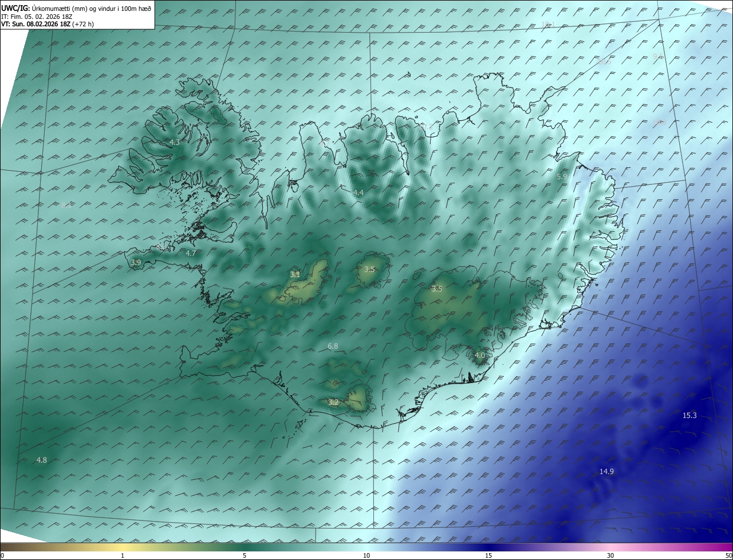Select the VT: Sun. 08.02.2026 18Z (+72 h) line
The height and width of the screenshot is (560, 733).
click(x=48, y=24)
